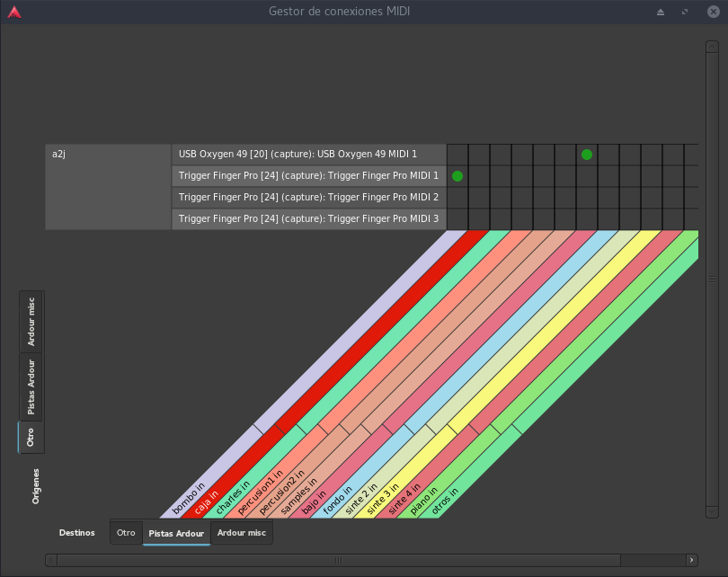The height and width of the screenshot is (577, 728).
Task: Click the horizontal scrollbar thumb
Action: 337,560
